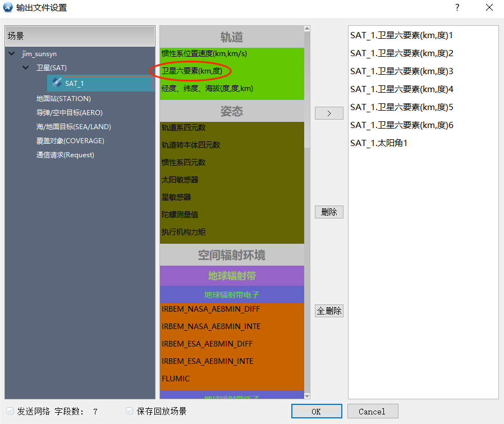Click the globe application icon in title bar
The width and height of the screenshot is (504, 424).
[8, 7]
